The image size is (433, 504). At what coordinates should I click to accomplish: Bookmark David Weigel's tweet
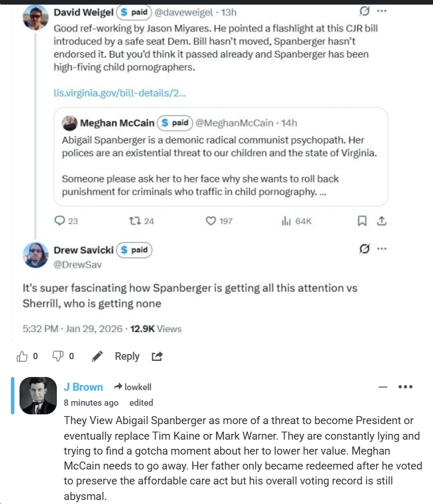pos(362,221)
